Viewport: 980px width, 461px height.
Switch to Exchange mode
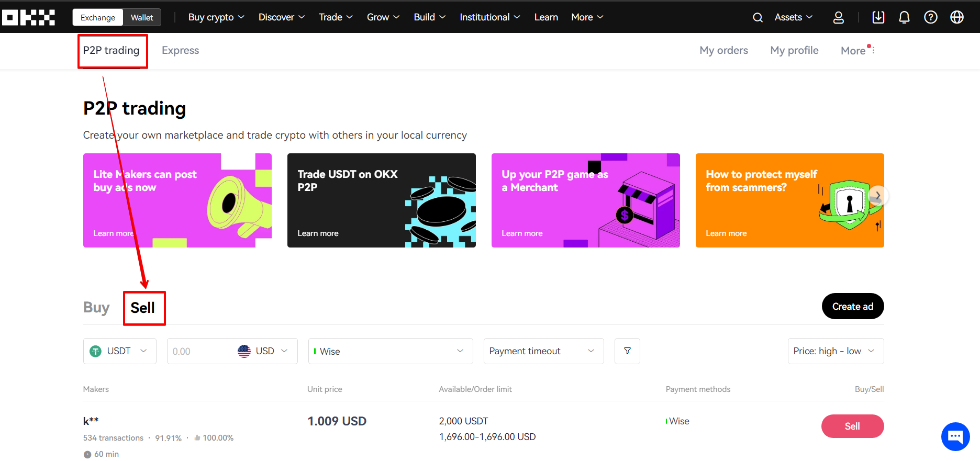(98, 17)
